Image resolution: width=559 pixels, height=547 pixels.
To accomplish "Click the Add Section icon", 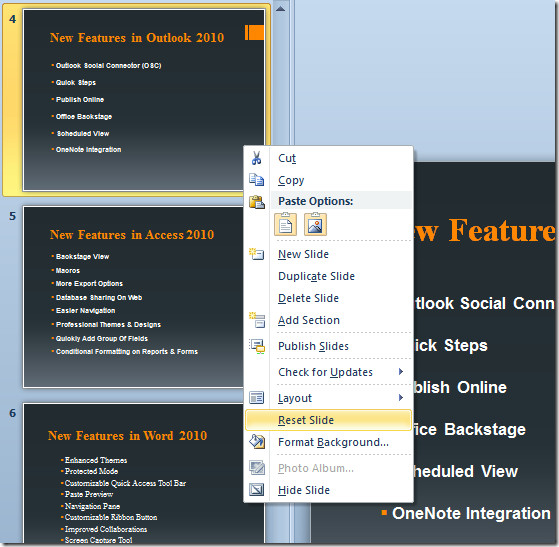I will 257,320.
